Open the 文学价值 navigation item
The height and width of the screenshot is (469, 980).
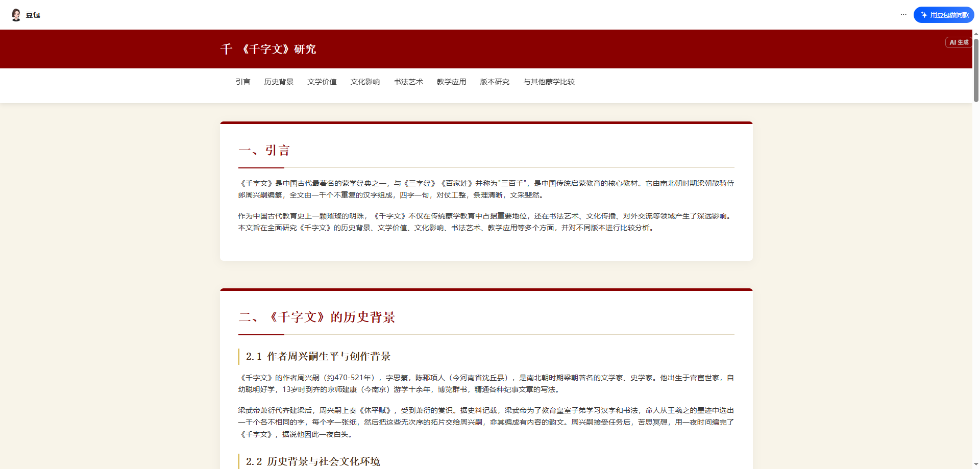(x=322, y=82)
